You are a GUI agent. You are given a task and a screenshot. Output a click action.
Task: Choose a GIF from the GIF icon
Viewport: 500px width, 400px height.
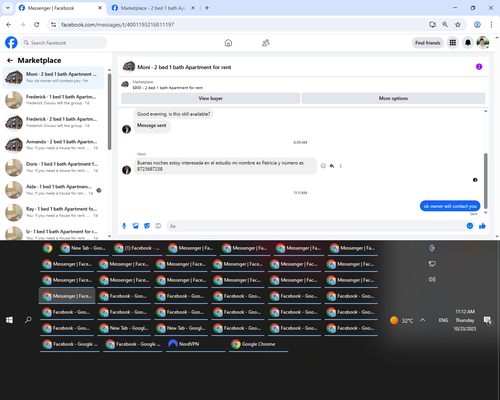158,226
